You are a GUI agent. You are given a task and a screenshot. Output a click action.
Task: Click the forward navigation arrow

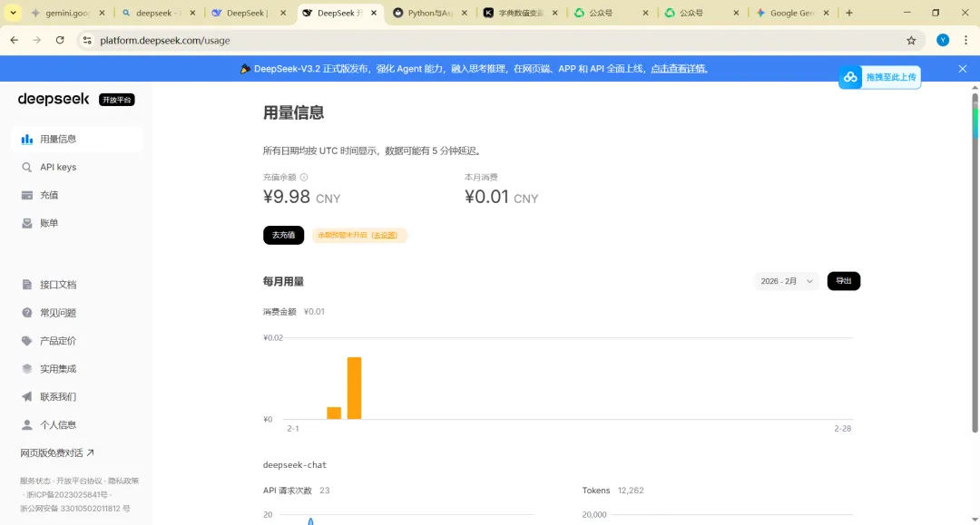click(37, 41)
